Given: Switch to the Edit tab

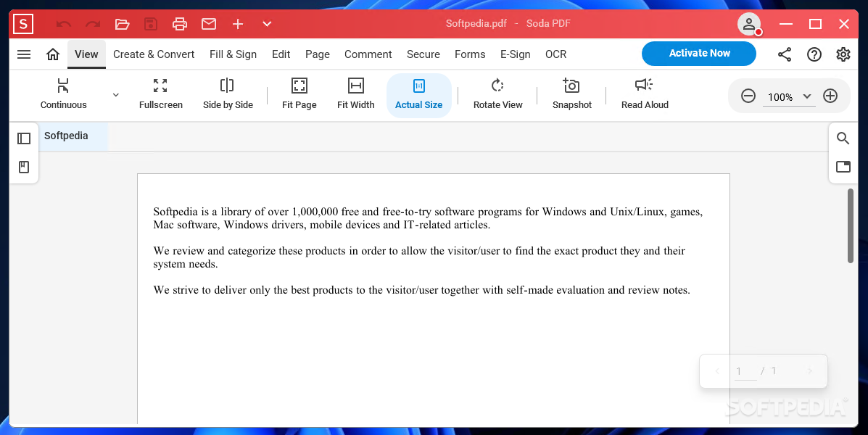Looking at the screenshot, I should pos(281,54).
